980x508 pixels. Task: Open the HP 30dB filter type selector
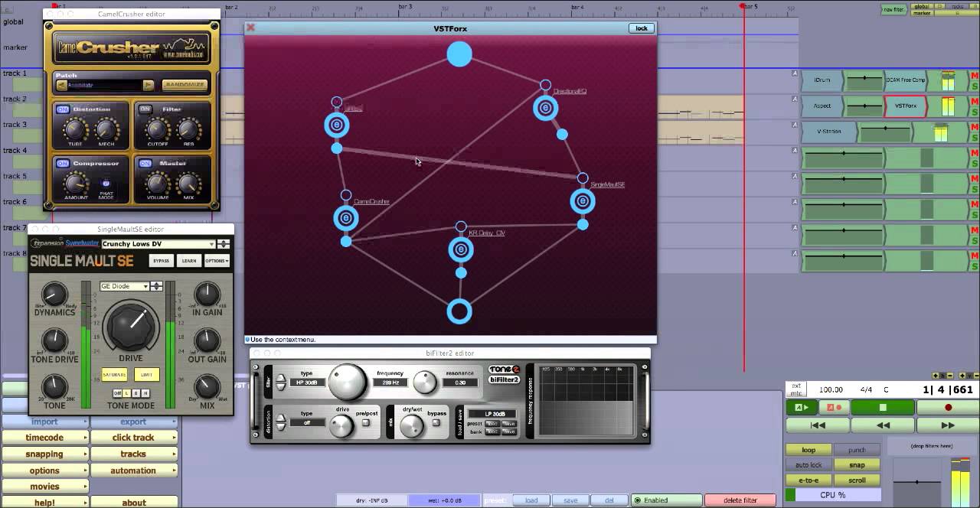(x=307, y=383)
